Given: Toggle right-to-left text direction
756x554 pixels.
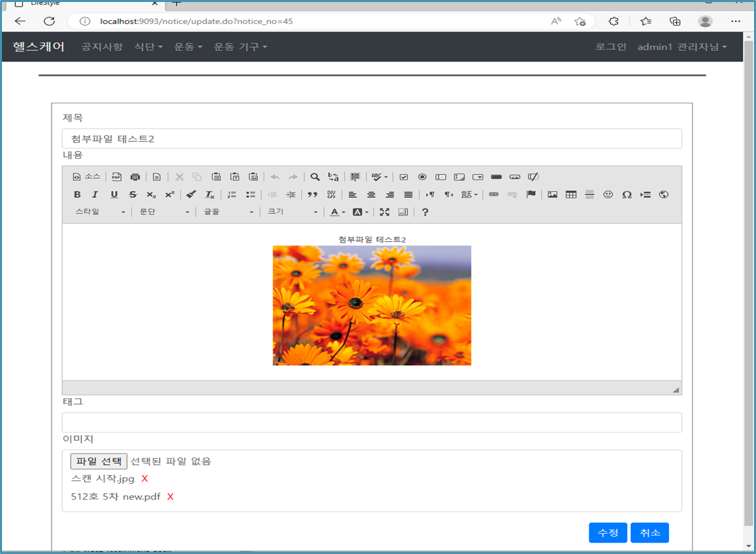Looking at the screenshot, I should 449,194.
